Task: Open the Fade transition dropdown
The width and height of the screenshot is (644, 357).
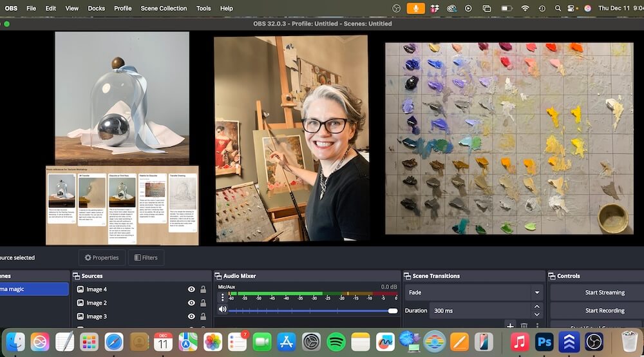Action: click(473, 292)
